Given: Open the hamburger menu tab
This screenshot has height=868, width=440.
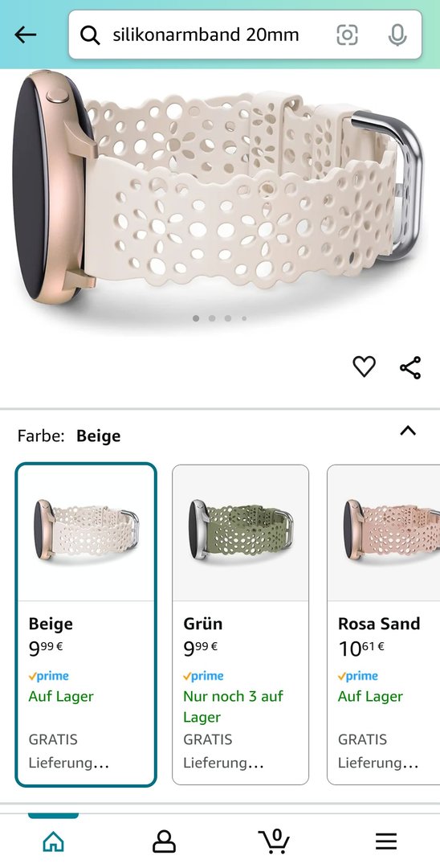Looking at the screenshot, I should point(386,841).
